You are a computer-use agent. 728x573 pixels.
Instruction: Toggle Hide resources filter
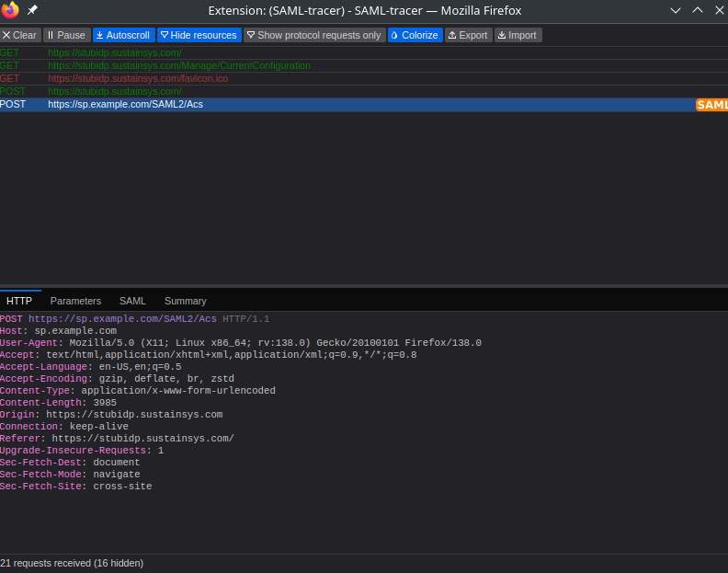point(199,35)
